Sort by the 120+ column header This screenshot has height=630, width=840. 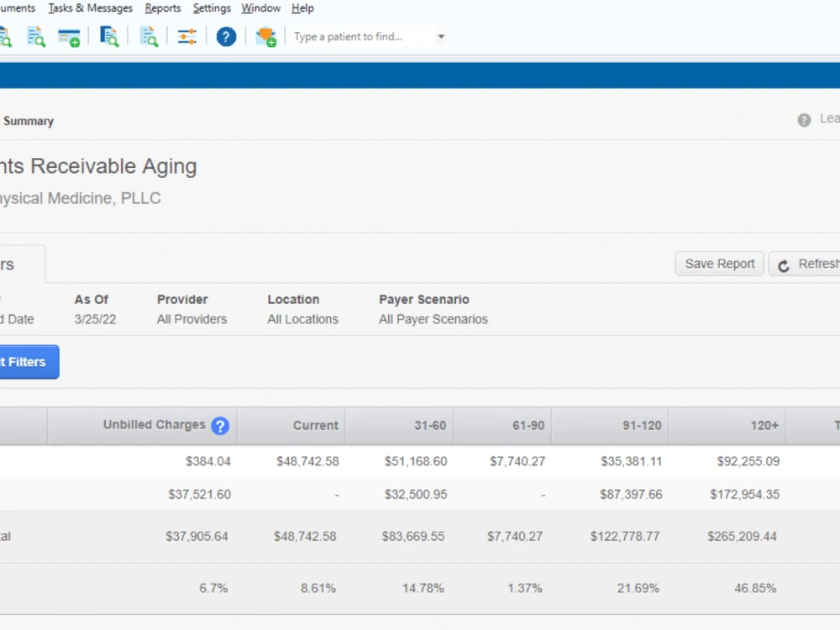click(x=727, y=425)
